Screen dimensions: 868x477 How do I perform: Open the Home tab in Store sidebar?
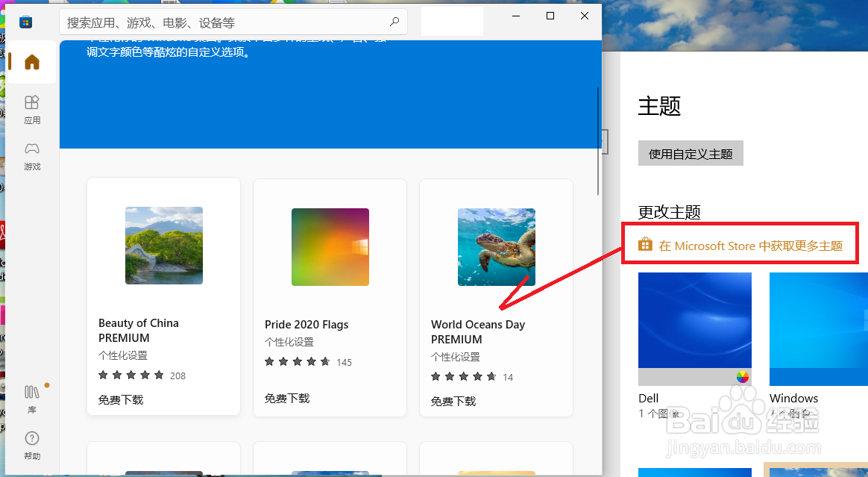click(x=32, y=62)
